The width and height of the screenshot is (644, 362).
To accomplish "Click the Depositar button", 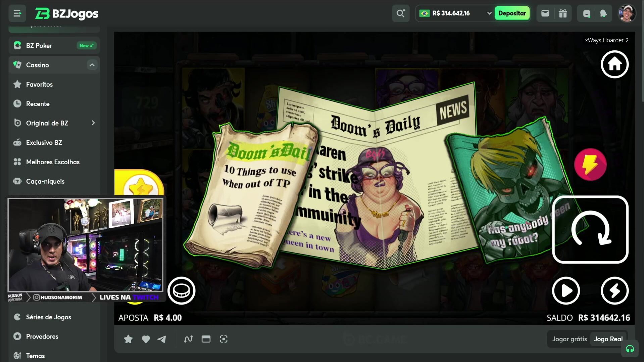I will (512, 13).
